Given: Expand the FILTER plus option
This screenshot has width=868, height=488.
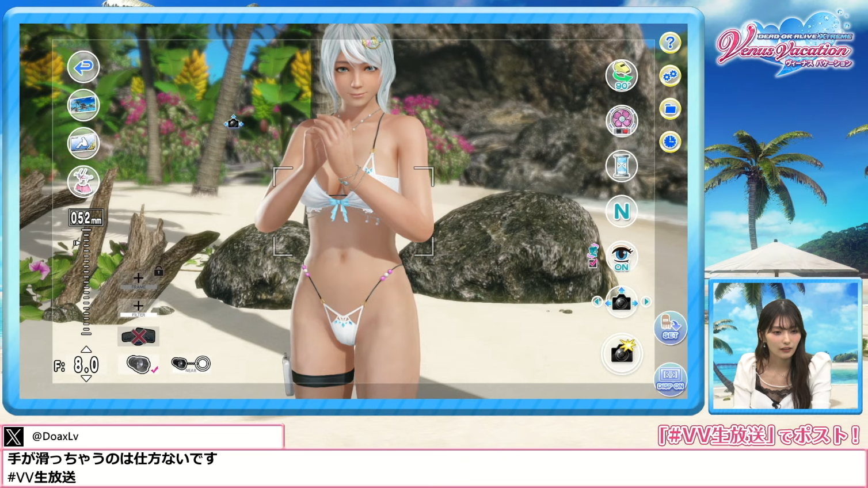Looking at the screenshot, I should pos(138,307).
